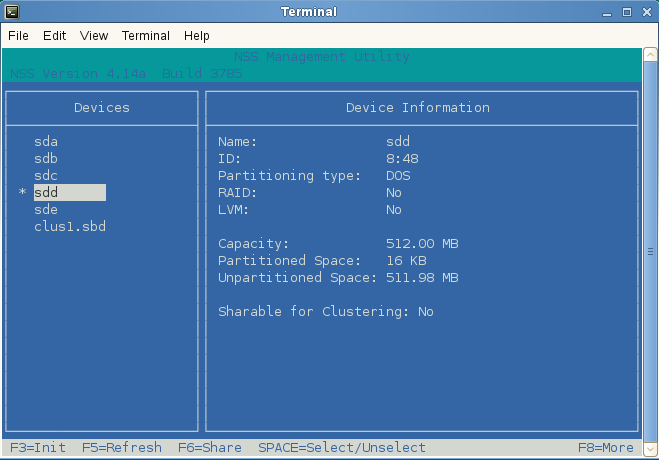This screenshot has width=659, height=460.
Task: Minimize the Terminal window
Action: coord(606,13)
